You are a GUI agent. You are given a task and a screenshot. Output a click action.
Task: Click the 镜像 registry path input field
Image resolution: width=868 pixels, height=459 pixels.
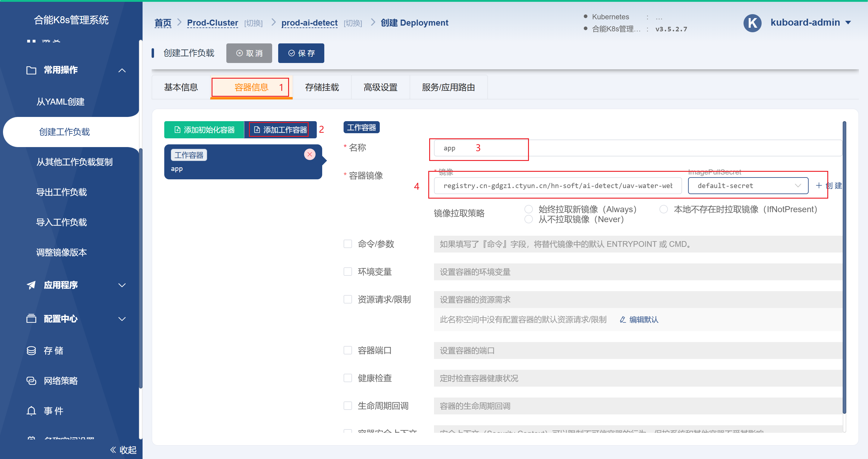[x=558, y=186]
